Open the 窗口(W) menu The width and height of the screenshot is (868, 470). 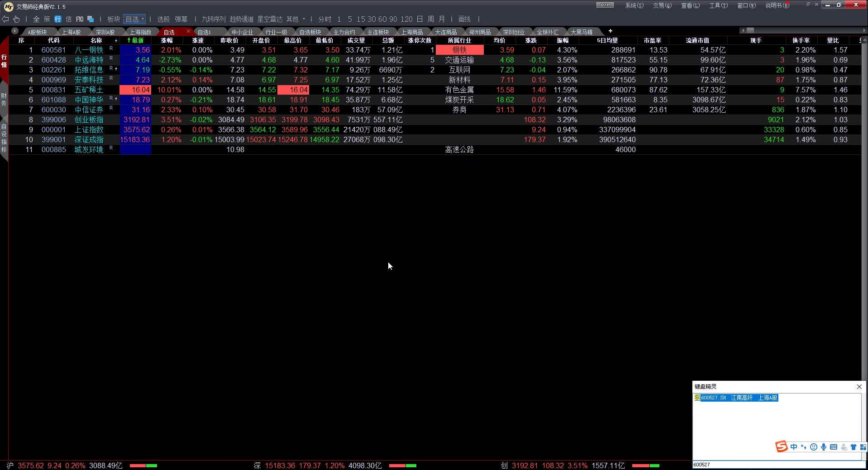pyautogui.click(x=746, y=5)
